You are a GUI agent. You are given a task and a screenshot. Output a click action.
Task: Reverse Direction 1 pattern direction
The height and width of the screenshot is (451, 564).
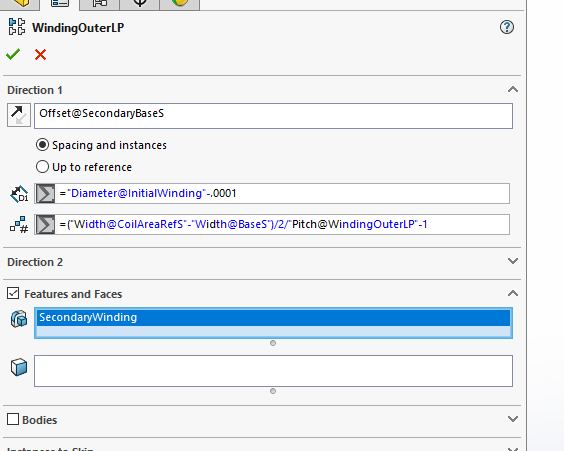[19, 115]
